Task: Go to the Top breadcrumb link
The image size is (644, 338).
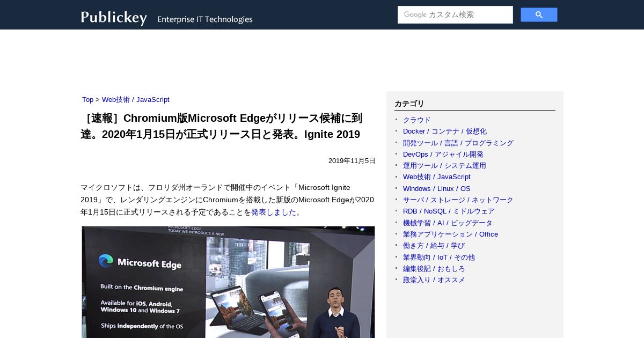Action: point(87,100)
